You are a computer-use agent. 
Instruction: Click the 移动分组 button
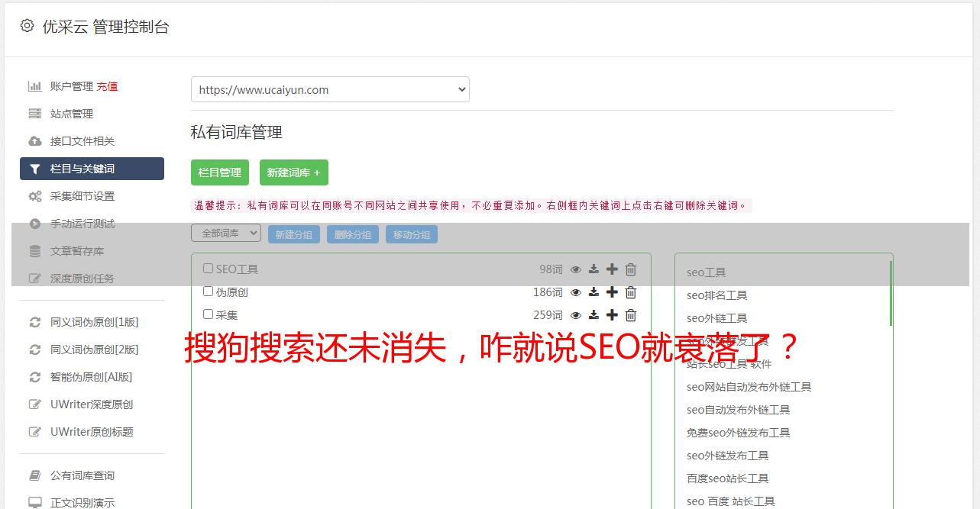[412, 234]
